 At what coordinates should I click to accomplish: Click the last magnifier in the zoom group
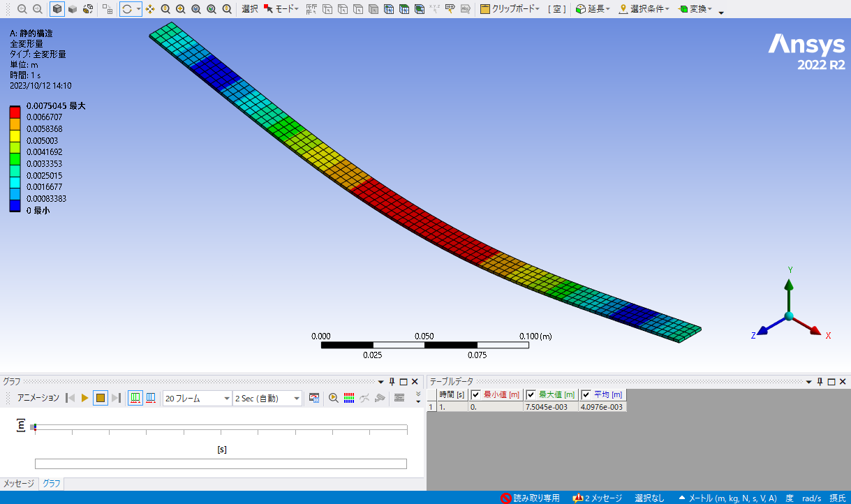[x=227, y=9]
